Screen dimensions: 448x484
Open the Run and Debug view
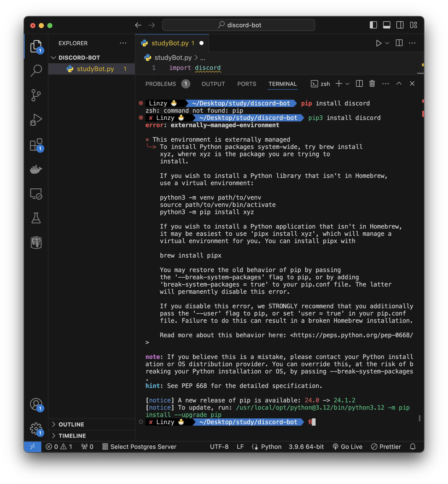(36, 120)
